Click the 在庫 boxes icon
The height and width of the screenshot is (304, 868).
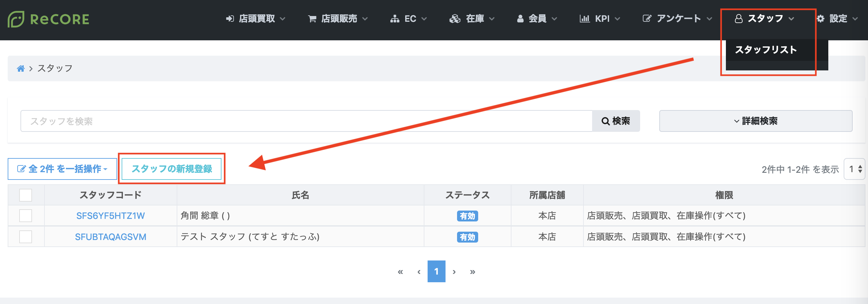(455, 19)
